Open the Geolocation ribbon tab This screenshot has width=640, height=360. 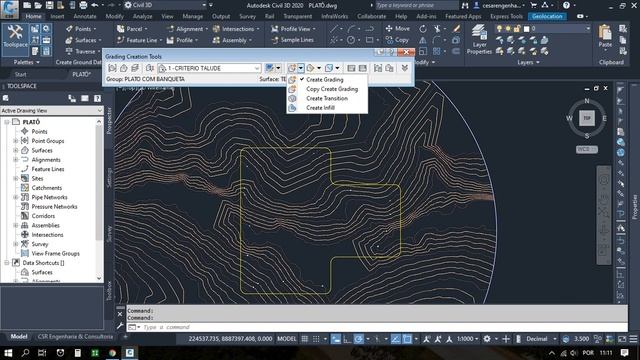pyautogui.click(x=547, y=16)
